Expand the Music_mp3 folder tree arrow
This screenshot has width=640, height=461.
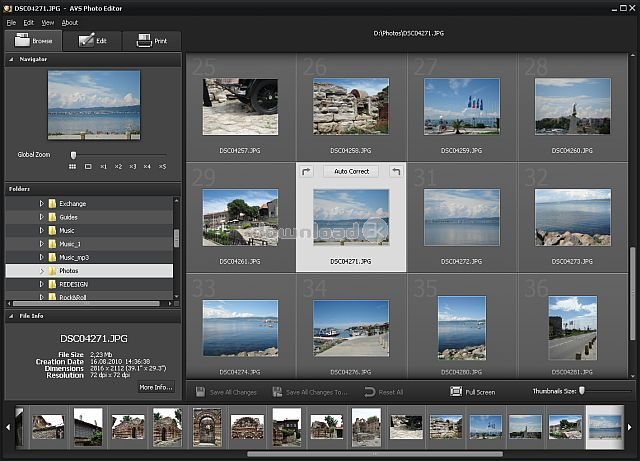(x=42, y=257)
